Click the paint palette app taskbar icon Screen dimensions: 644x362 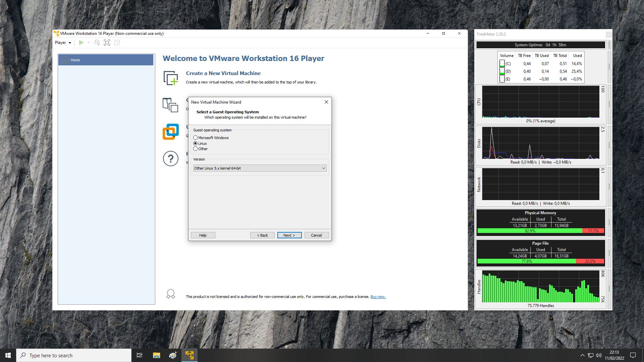point(173,355)
